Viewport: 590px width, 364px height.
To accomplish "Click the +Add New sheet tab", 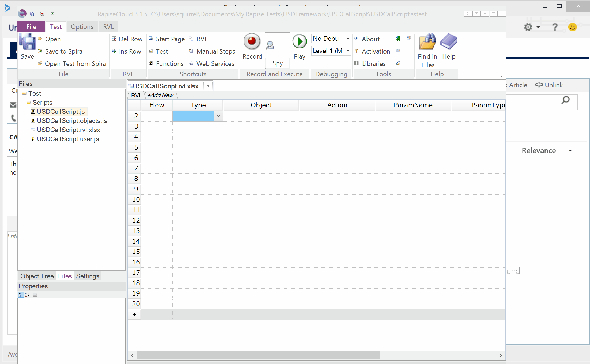I will [160, 95].
